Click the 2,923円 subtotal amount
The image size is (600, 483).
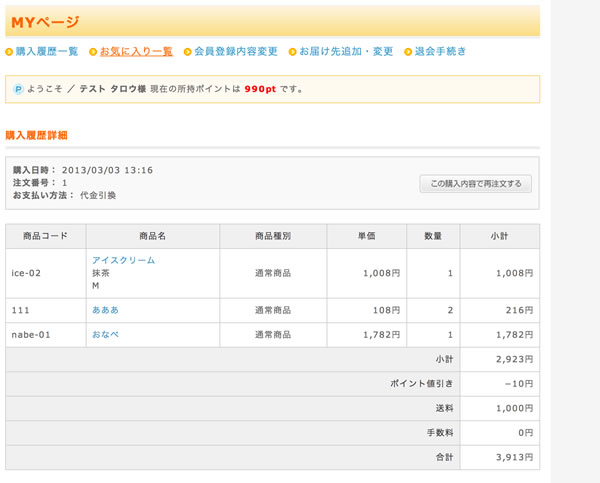(x=515, y=359)
